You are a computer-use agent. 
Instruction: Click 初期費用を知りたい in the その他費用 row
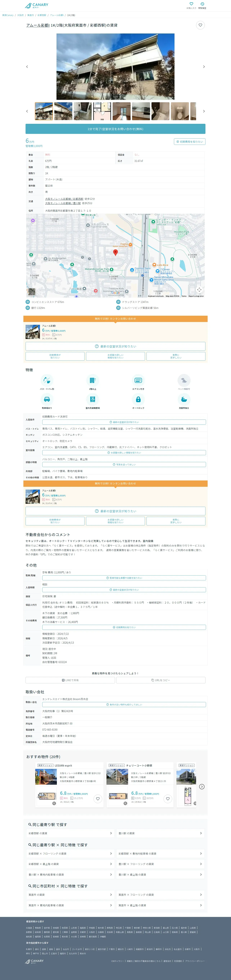tap(124, 627)
